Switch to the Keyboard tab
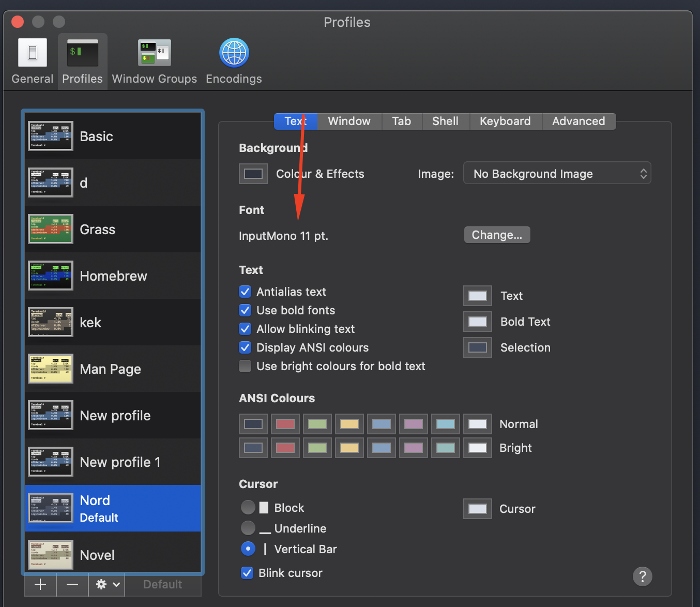The width and height of the screenshot is (700, 607). pyautogui.click(x=505, y=121)
